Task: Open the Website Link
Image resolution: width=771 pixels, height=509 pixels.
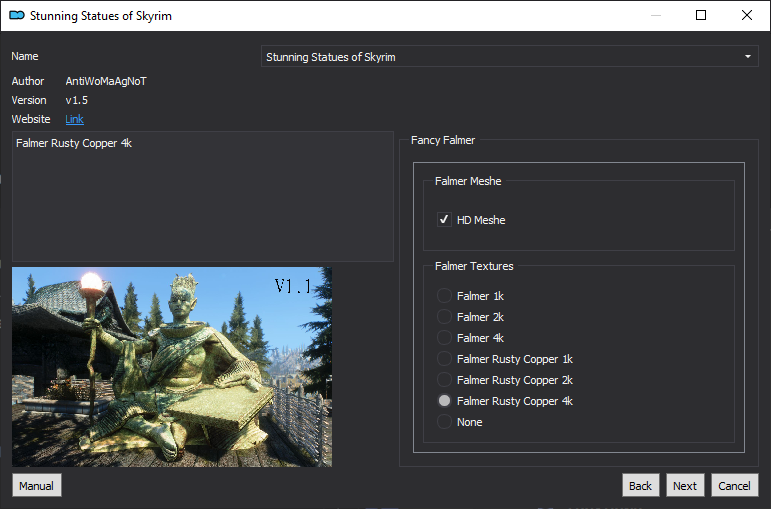Action: pos(74,119)
